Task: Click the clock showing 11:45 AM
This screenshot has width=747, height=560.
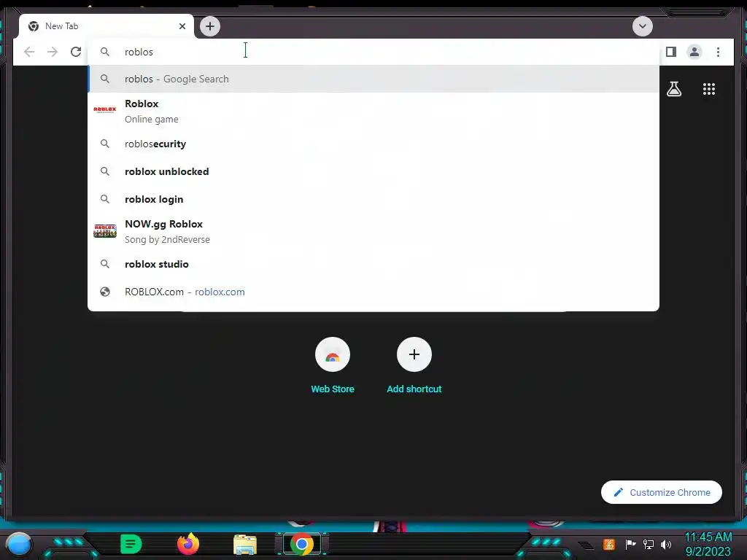Action: point(708,537)
